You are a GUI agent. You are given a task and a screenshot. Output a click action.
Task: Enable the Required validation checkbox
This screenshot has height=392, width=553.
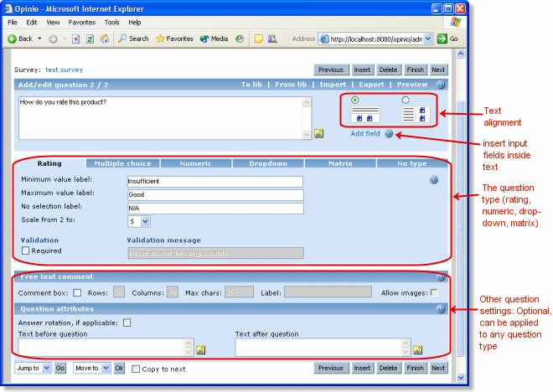[x=25, y=250]
